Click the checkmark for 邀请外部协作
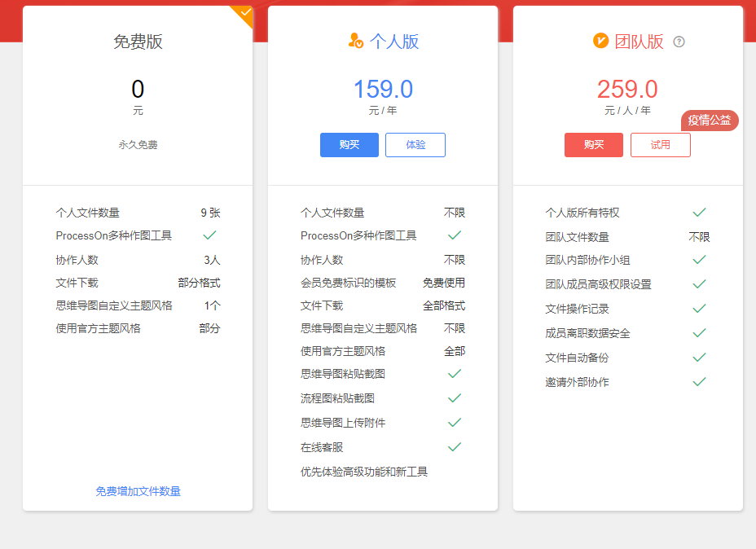 click(x=700, y=382)
